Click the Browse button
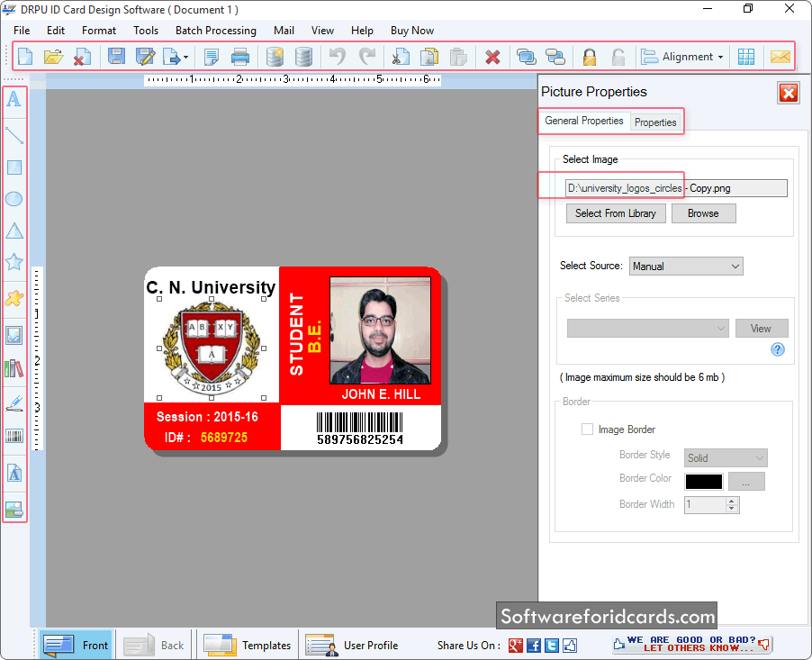 (703, 213)
